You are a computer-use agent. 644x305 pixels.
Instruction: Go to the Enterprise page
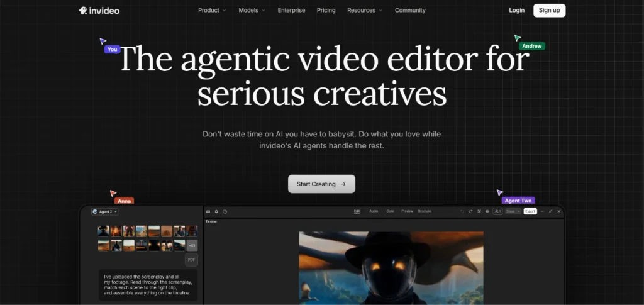pos(291,10)
